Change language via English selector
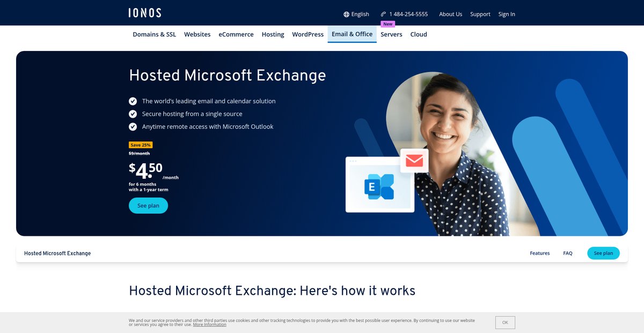 point(356,15)
